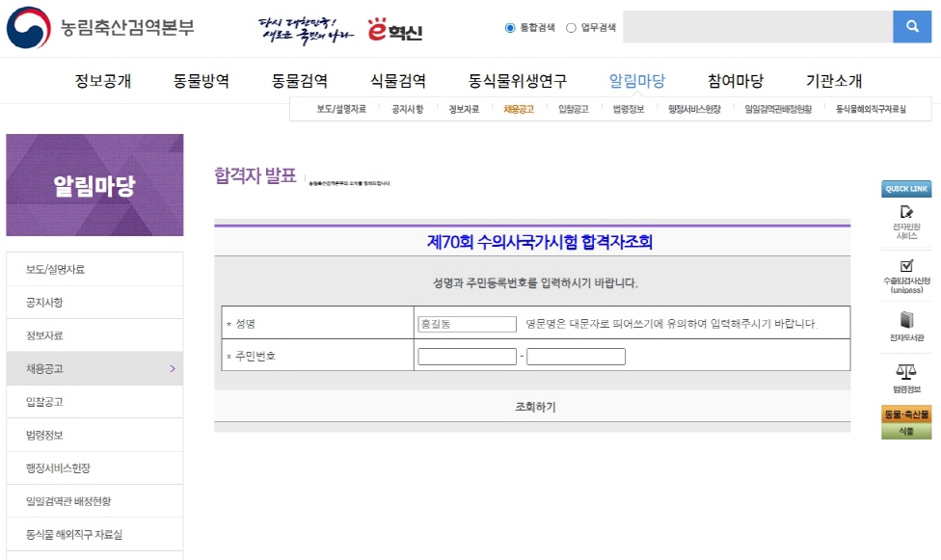This screenshot has height=560, width=941.
Task: Open the 전자도서관 book icon
Action: [905, 320]
